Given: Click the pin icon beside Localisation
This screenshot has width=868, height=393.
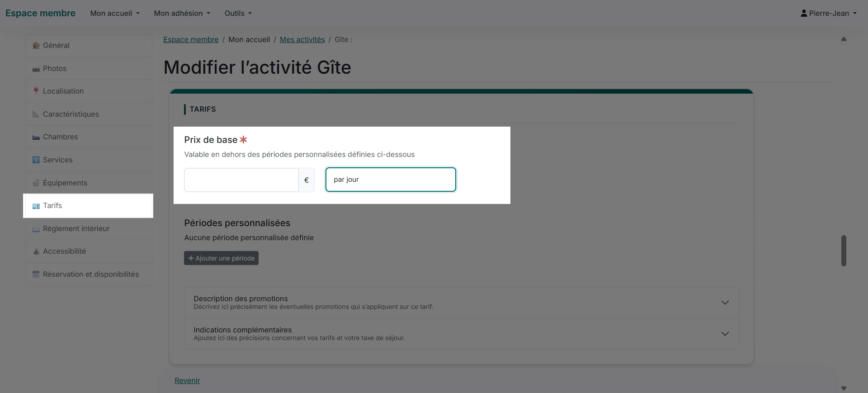Looking at the screenshot, I should 36,91.
